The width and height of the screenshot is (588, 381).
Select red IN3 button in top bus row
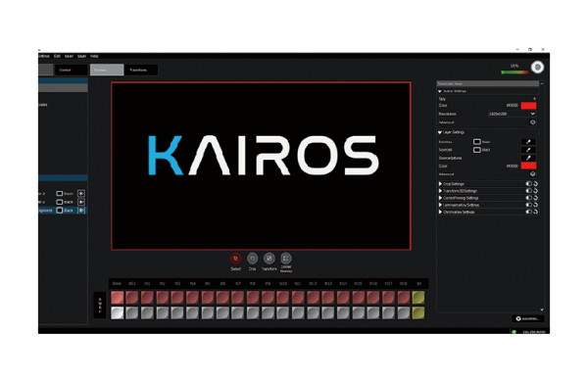click(x=177, y=298)
